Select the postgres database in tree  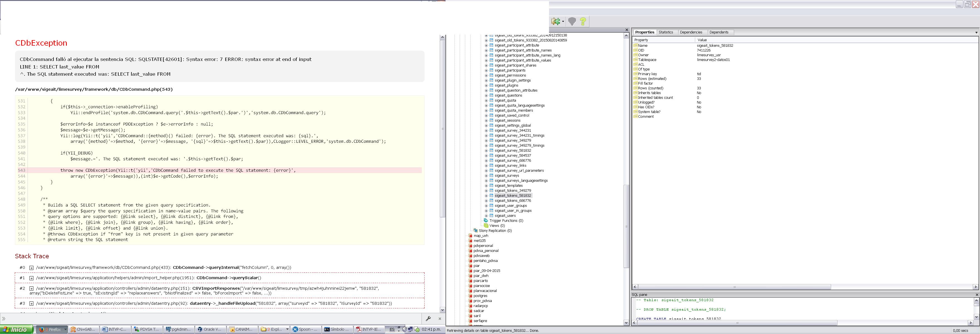click(480, 296)
